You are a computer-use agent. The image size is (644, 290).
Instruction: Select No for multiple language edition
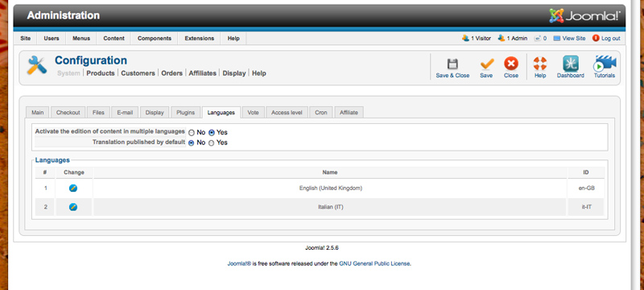[x=192, y=133]
